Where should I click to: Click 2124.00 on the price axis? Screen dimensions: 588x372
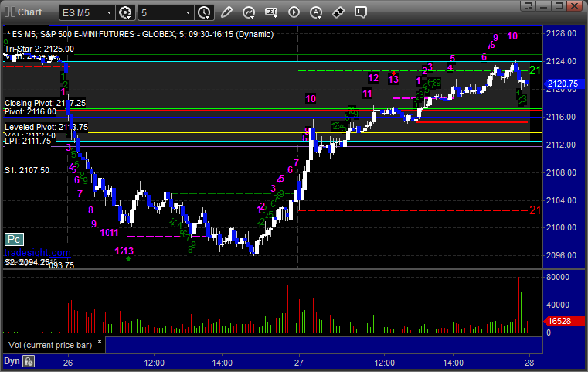pyautogui.click(x=562, y=61)
